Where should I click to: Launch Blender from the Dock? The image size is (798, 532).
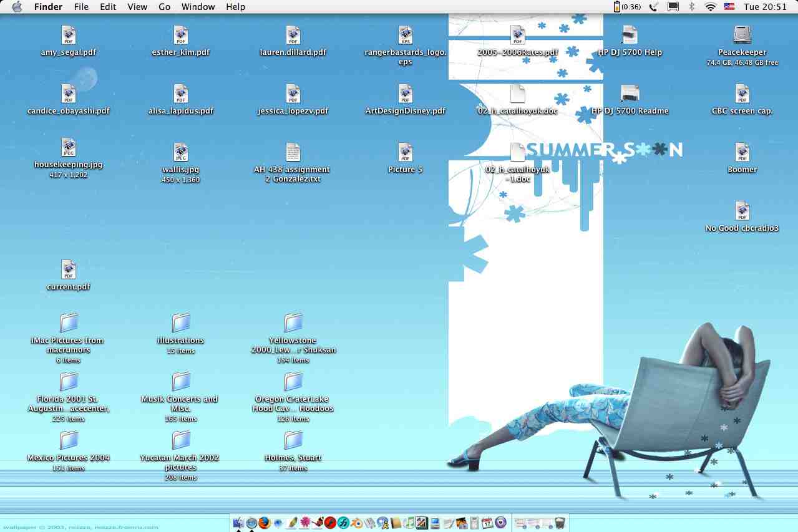pyautogui.click(x=357, y=523)
